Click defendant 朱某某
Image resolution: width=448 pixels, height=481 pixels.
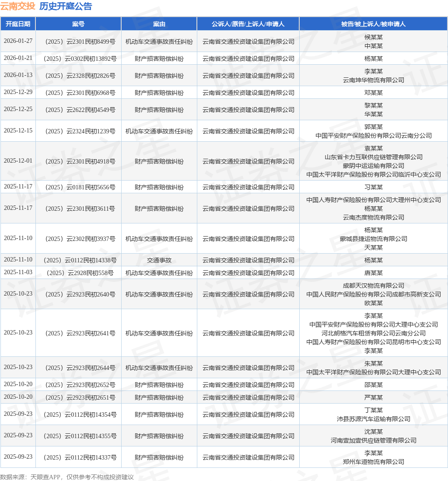click(x=374, y=363)
